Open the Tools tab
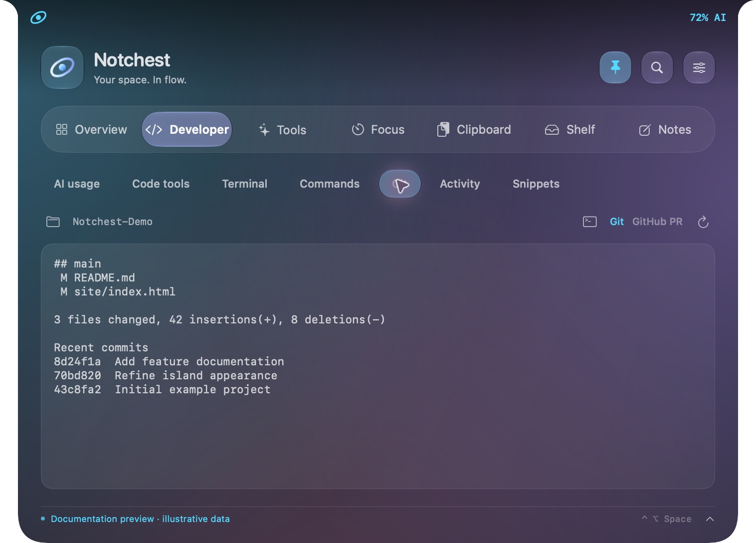This screenshot has width=756, height=543. point(282,130)
